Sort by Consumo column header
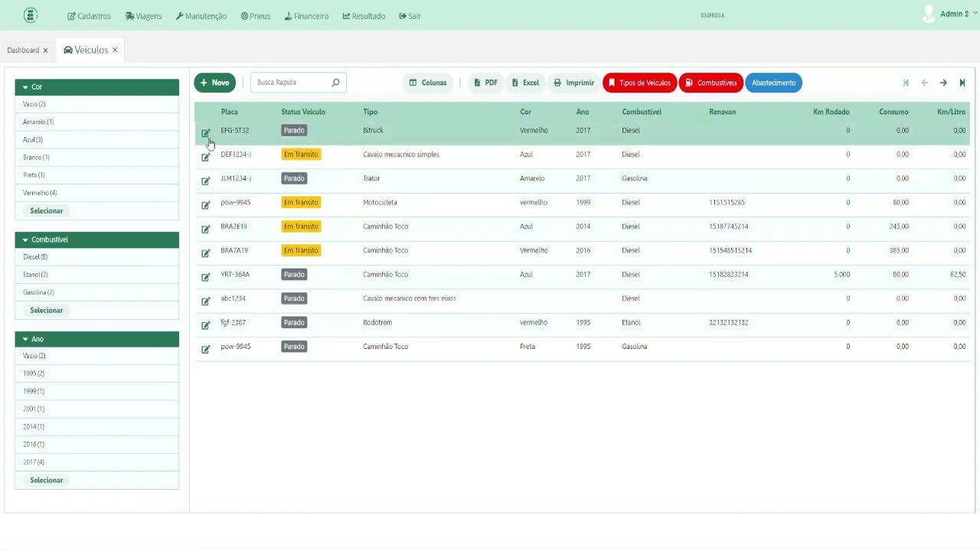 [893, 112]
